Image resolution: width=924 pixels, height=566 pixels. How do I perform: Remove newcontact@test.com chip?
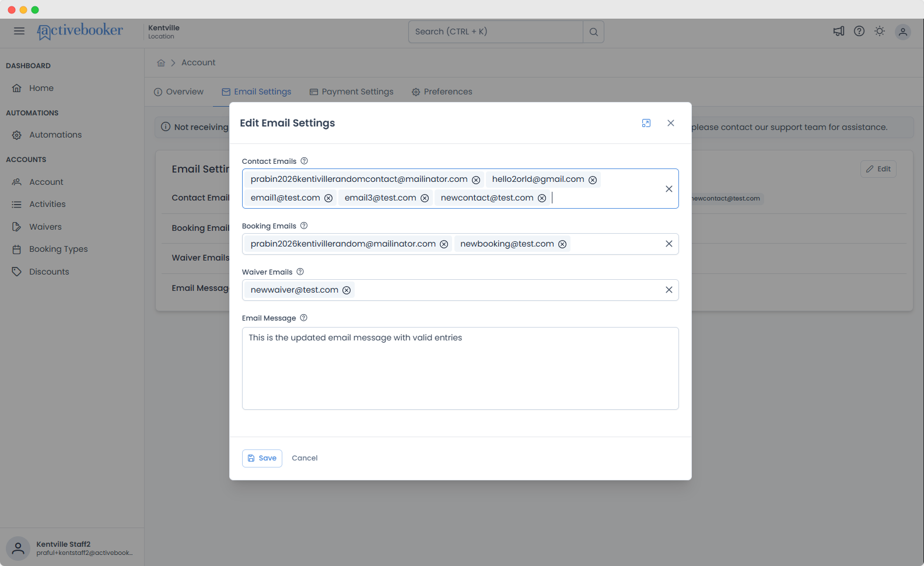point(542,198)
